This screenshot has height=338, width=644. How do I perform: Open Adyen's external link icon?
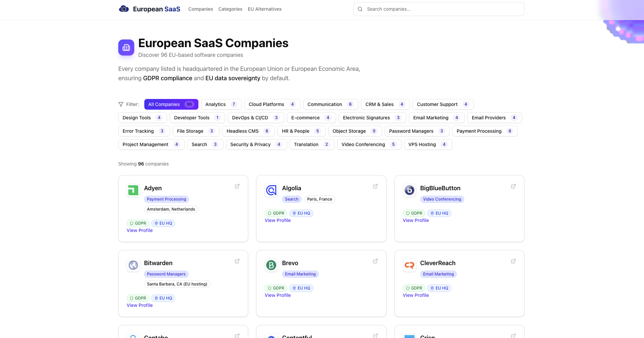(237, 186)
